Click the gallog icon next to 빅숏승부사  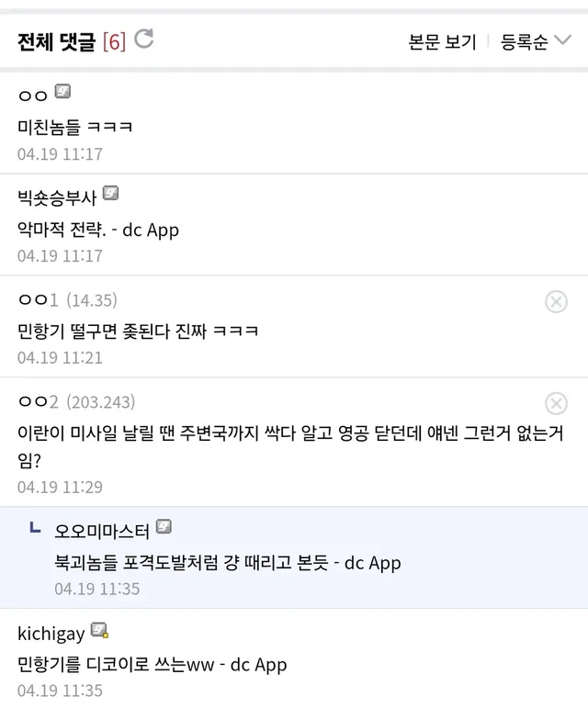tap(111, 194)
